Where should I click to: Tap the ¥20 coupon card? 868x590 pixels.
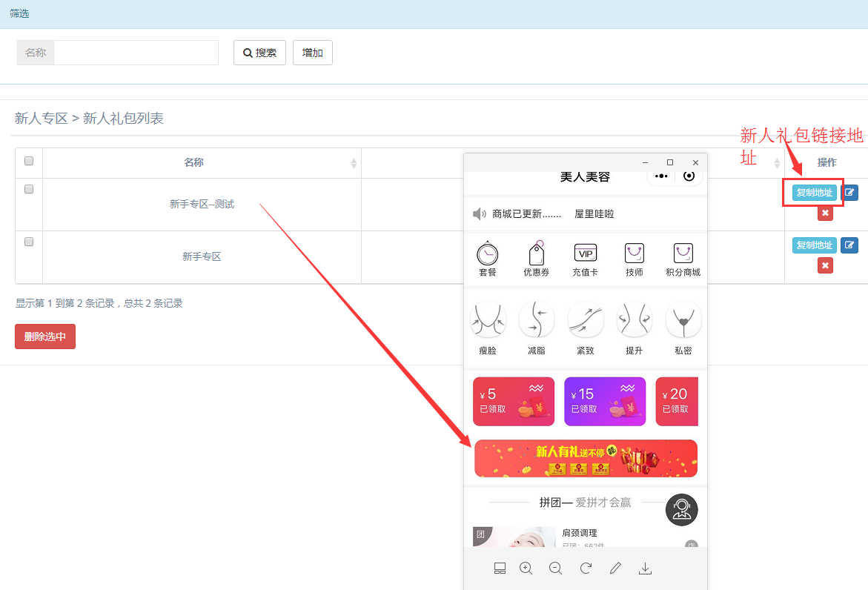pyautogui.click(x=677, y=402)
